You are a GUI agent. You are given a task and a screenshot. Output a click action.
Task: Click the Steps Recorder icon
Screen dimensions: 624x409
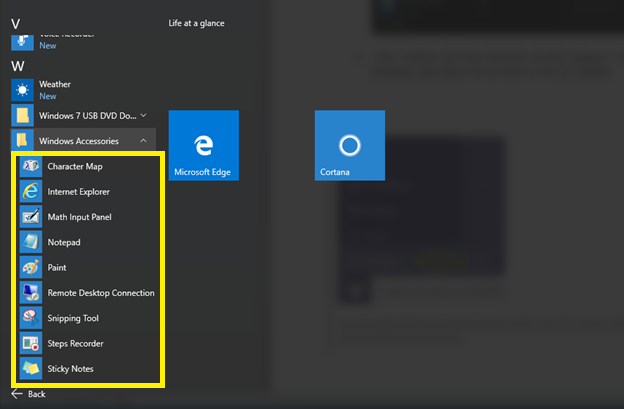click(31, 343)
